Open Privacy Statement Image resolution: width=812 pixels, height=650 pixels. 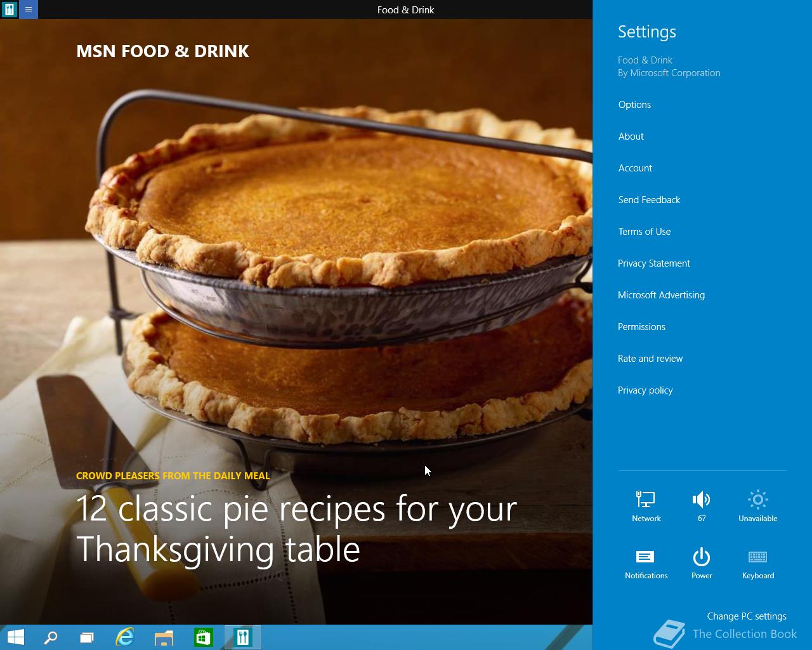click(653, 263)
